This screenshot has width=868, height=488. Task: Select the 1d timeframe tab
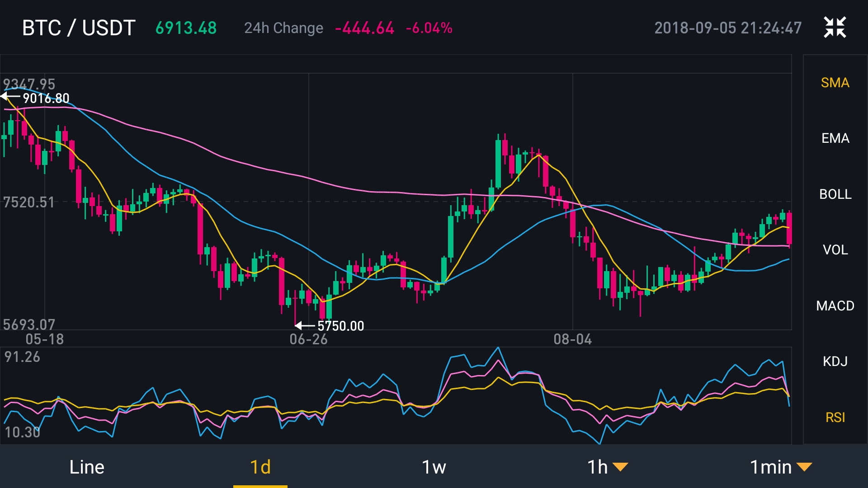260,467
